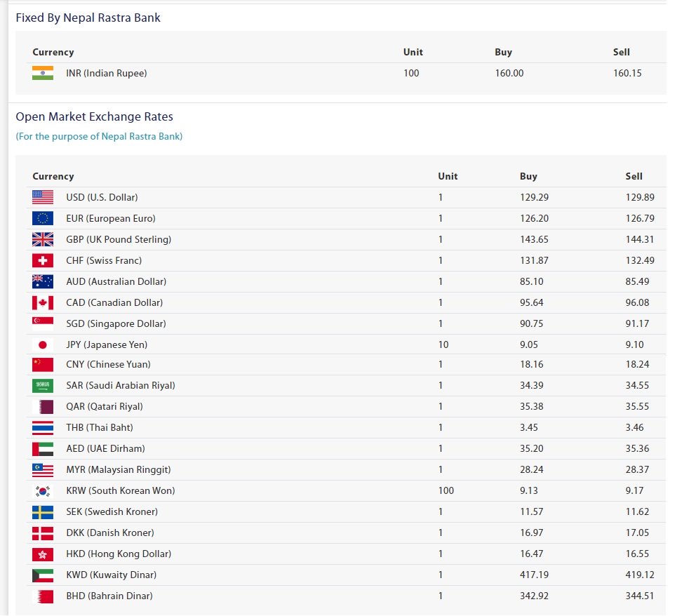Select the Australian flag icon
The image size is (689, 616).
pyautogui.click(x=43, y=281)
